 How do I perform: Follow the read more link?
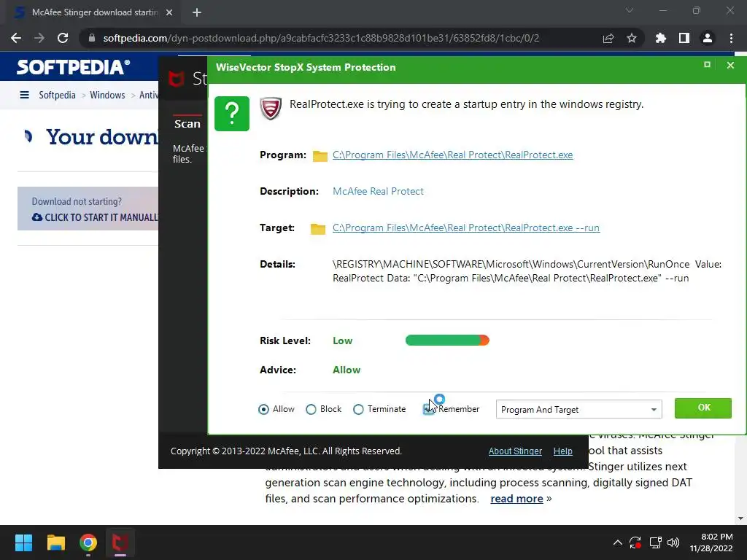516,499
